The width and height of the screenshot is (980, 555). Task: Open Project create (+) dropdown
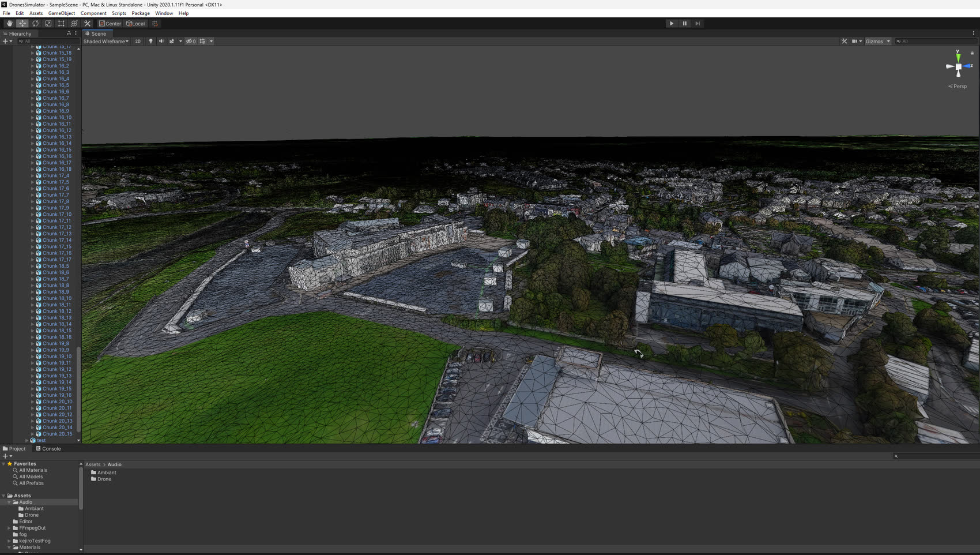pyautogui.click(x=7, y=456)
